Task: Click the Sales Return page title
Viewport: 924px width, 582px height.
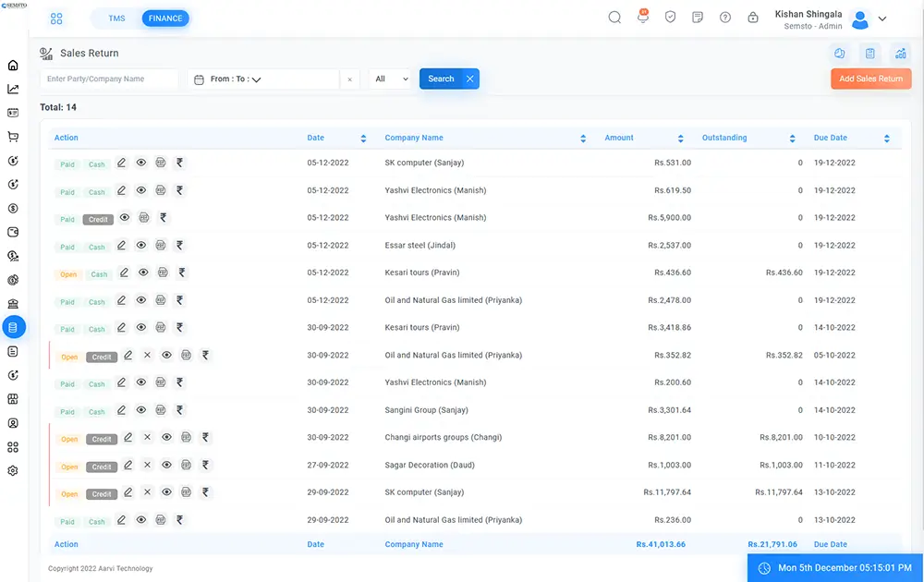Action: 90,53
